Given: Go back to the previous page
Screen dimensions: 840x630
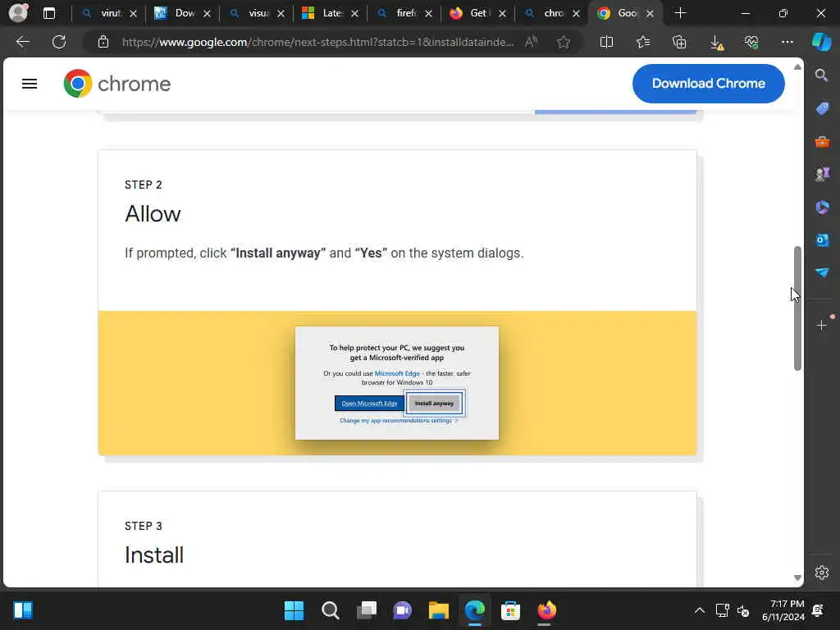Looking at the screenshot, I should (22, 42).
